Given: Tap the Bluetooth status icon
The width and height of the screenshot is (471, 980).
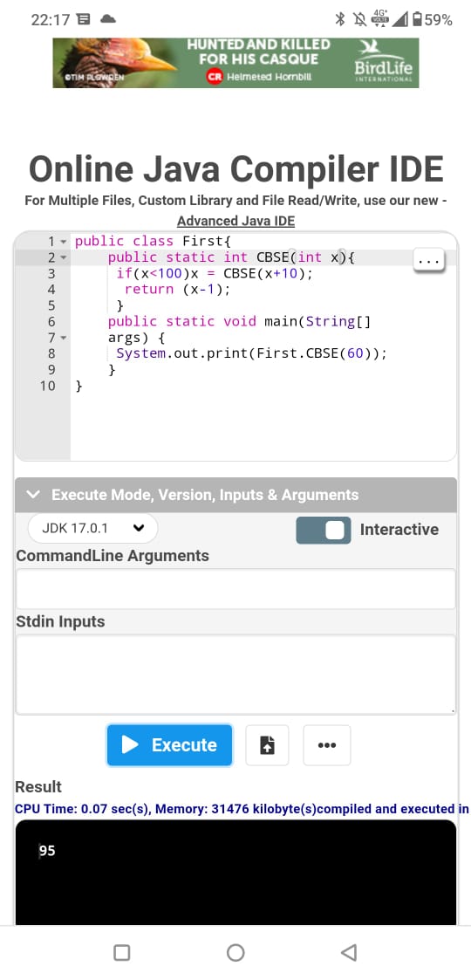Looking at the screenshot, I should (x=340, y=19).
